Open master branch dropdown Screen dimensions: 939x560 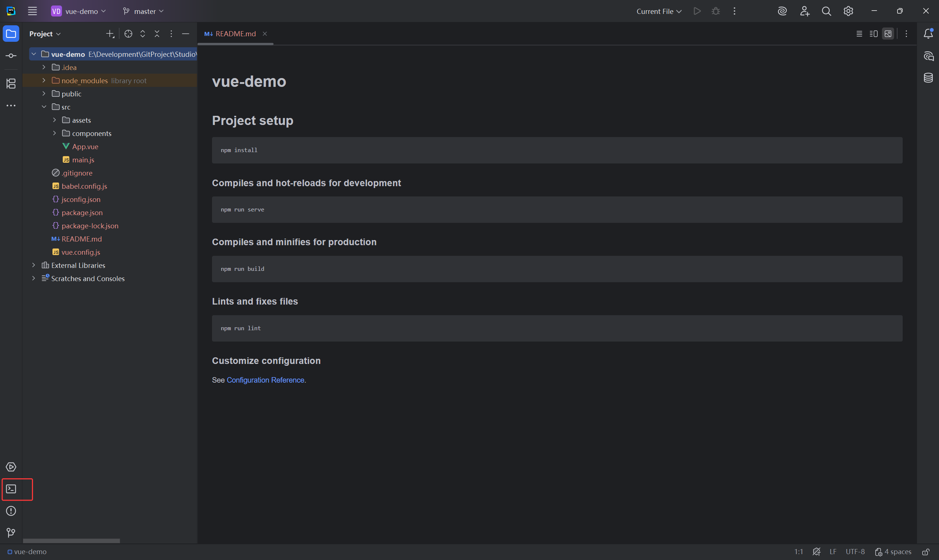[143, 11]
